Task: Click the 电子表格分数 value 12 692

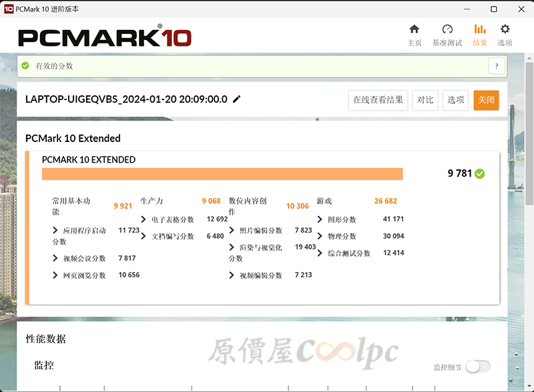Action: point(217,219)
